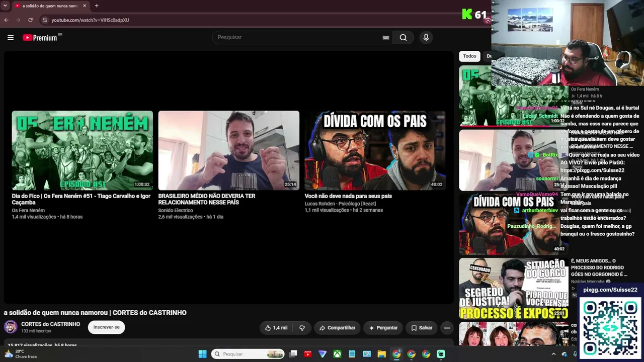Go back with the browser back arrow
Viewport: 644px width, 362px height.
tap(6, 20)
